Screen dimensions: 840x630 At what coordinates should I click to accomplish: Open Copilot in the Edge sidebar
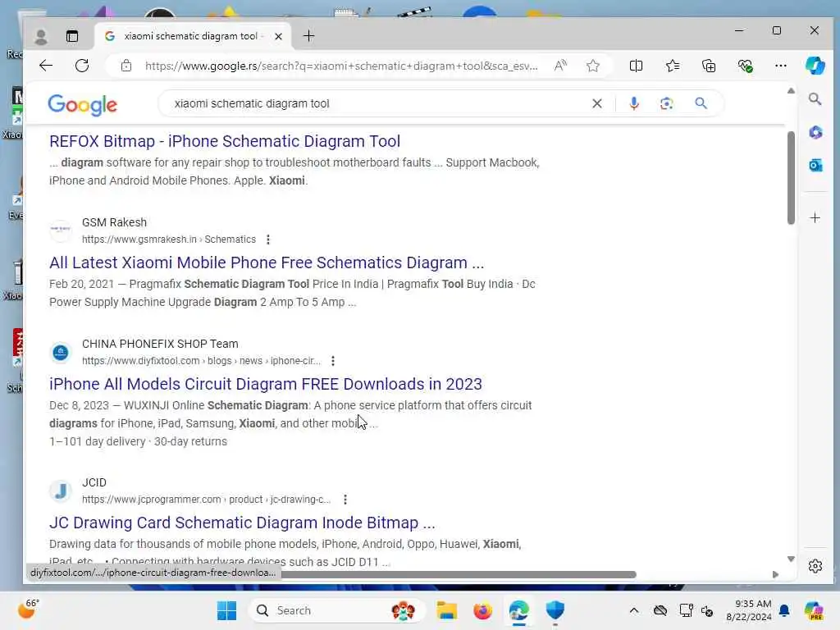point(815,66)
